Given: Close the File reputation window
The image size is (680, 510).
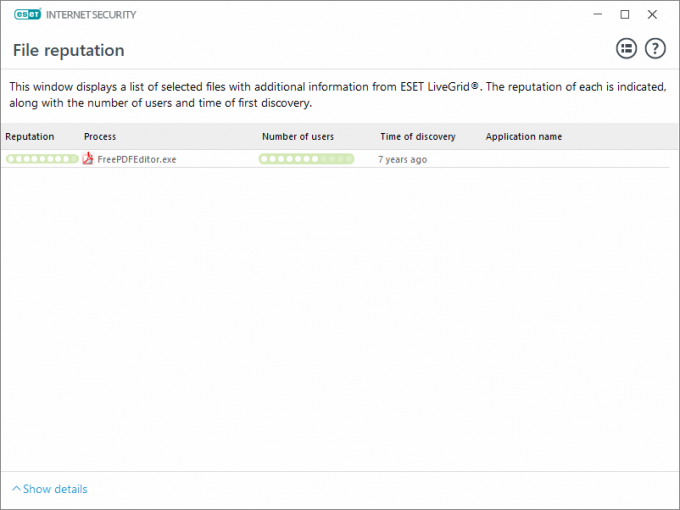Looking at the screenshot, I should click(x=653, y=15).
